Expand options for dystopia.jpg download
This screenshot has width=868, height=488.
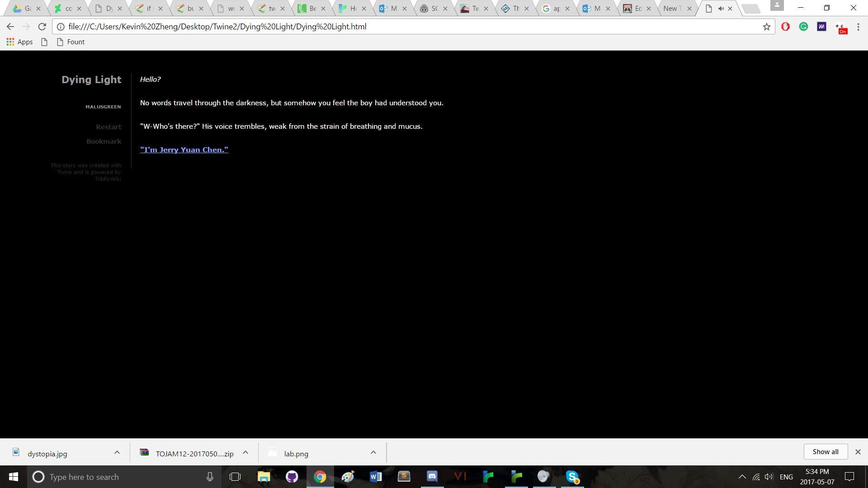click(117, 452)
